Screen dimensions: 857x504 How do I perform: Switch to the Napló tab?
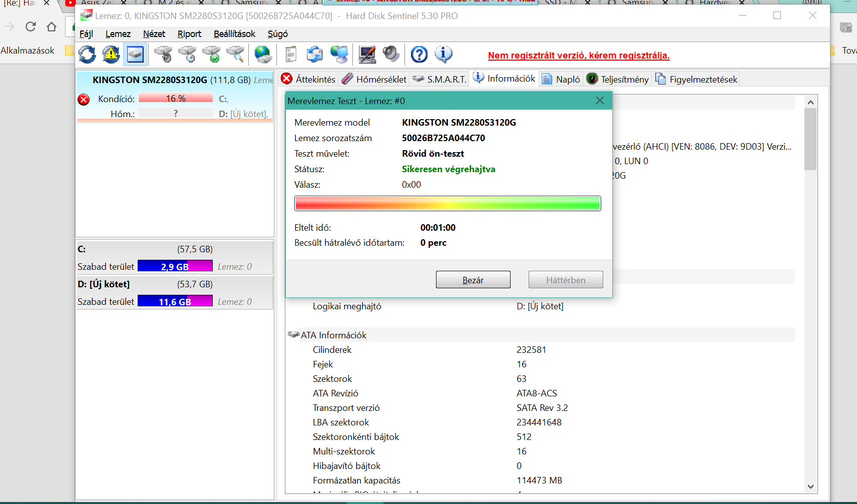pyautogui.click(x=561, y=79)
